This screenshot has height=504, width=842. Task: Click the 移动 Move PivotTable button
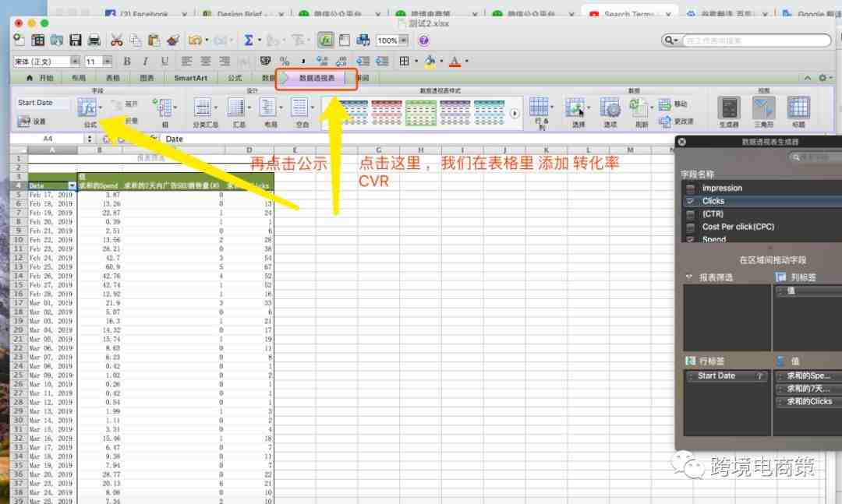click(673, 104)
